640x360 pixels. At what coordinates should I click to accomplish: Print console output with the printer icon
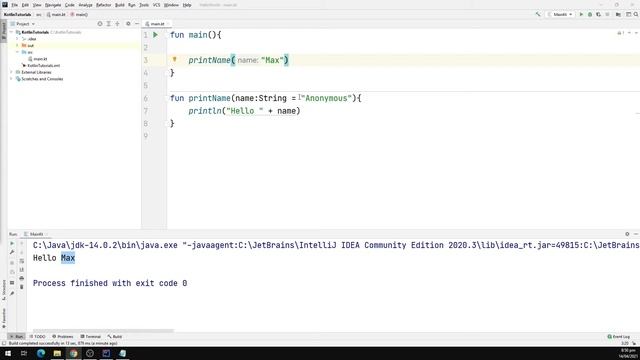tap(22, 278)
